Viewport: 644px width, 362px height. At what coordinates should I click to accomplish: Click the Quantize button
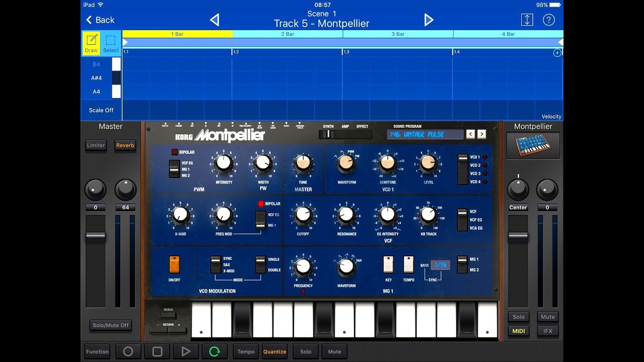[275, 351]
